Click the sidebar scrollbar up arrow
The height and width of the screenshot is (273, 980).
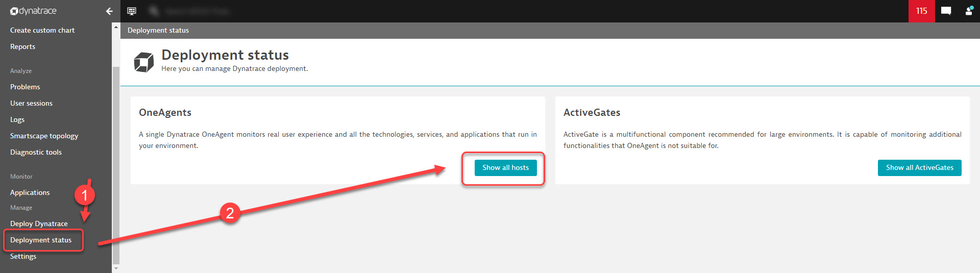pos(116,27)
